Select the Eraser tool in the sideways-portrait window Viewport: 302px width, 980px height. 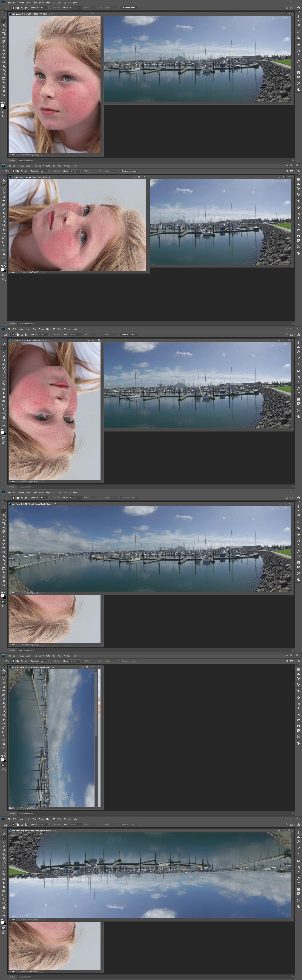tap(4, 221)
